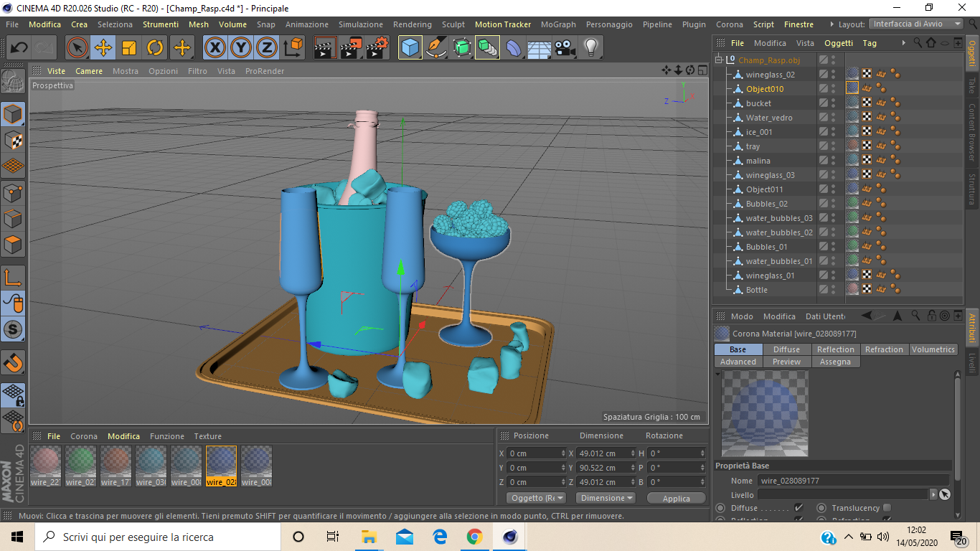Viewport: 980px width, 551px height.
Task: Select Polygons mode in the left palette
Action: [x=14, y=245]
